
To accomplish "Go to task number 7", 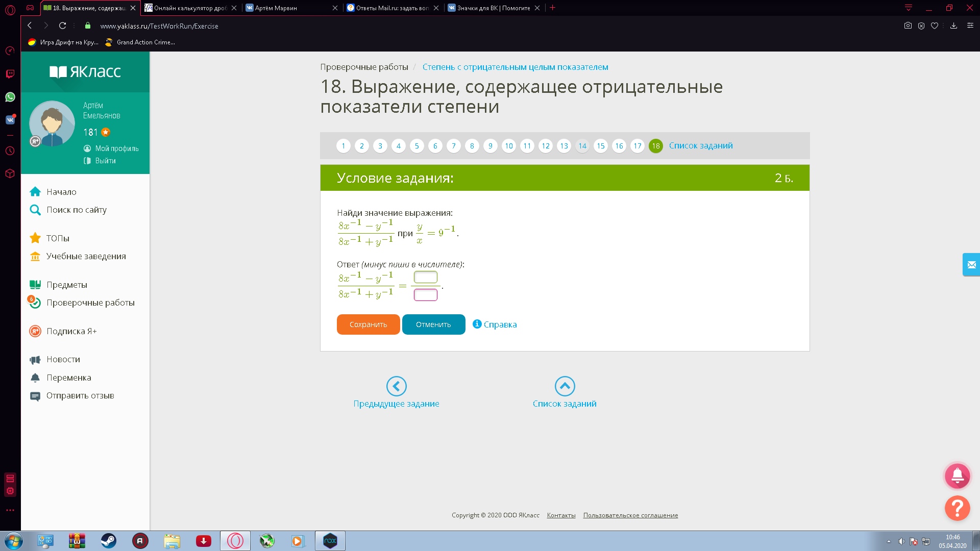I will (x=453, y=146).
